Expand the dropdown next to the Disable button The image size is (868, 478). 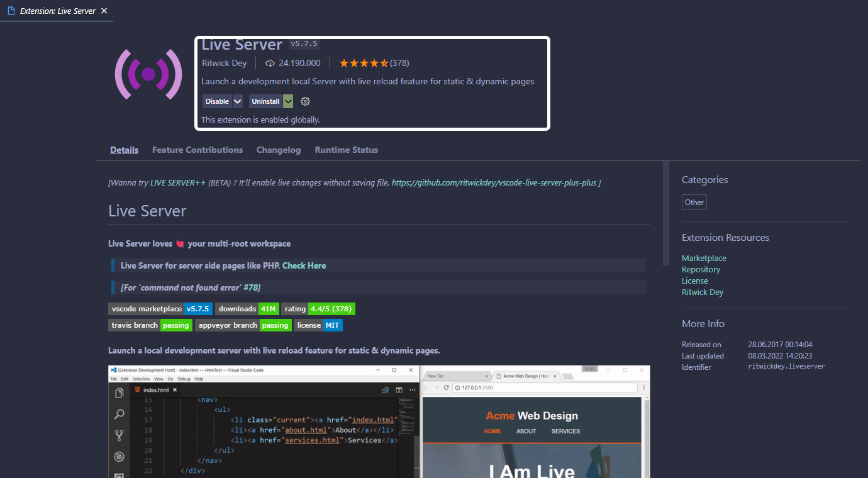pos(236,101)
